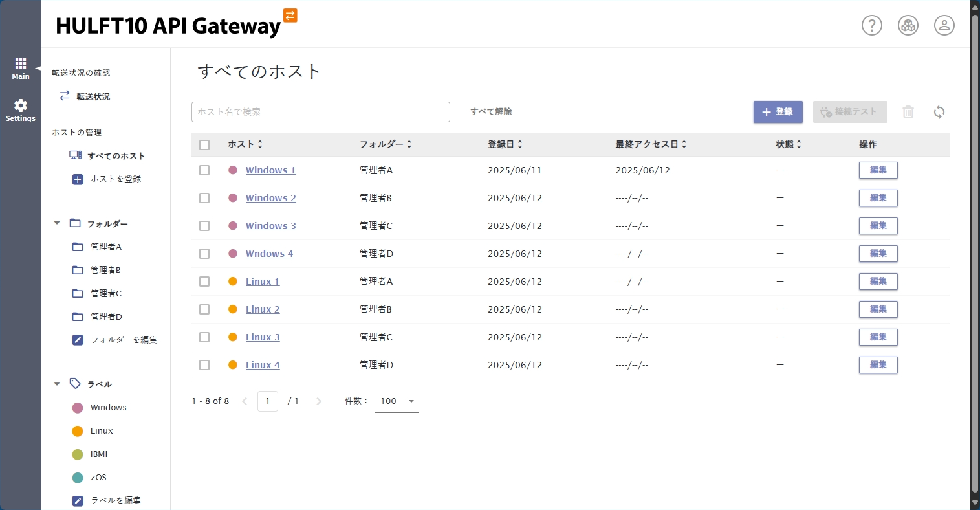The height and width of the screenshot is (510, 980).
Task: Open ラベルを編集 in the sidebar
Action: [x=116, y=500]
